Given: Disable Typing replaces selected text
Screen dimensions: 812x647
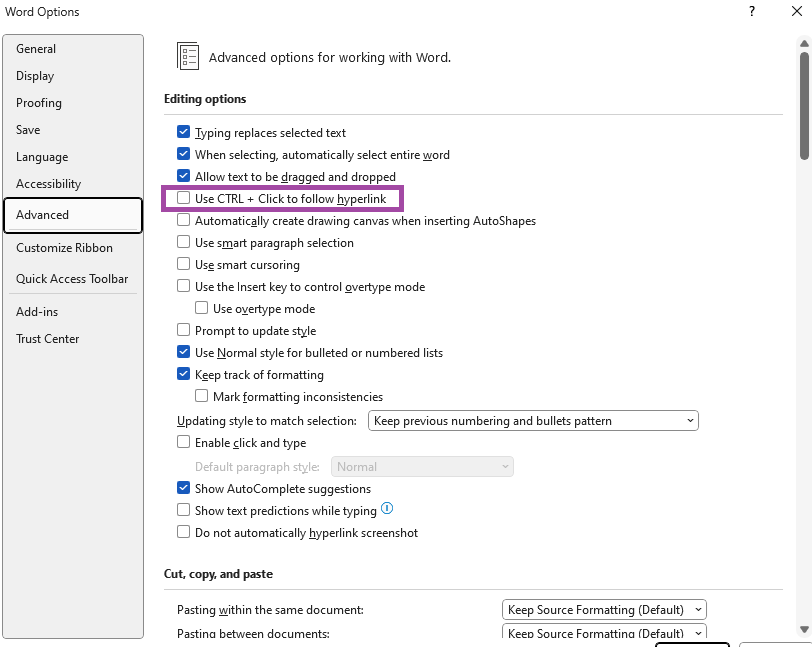Looking at the screenshot, I should 183,132.
